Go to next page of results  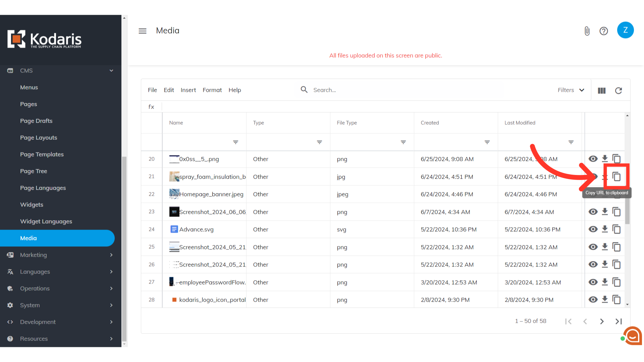(602, 321)
